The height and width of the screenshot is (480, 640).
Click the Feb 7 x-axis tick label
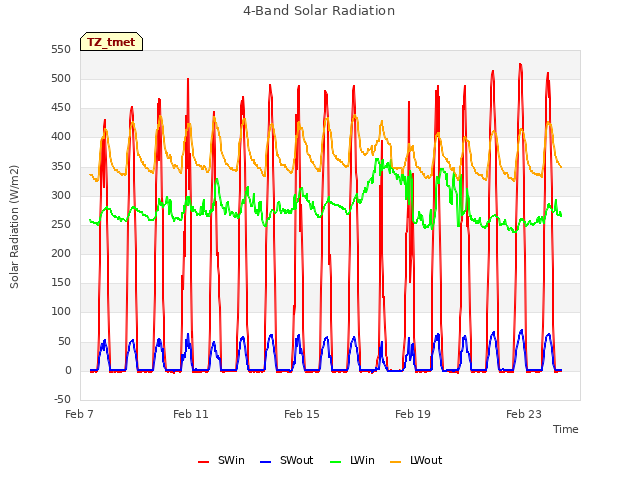80,414
